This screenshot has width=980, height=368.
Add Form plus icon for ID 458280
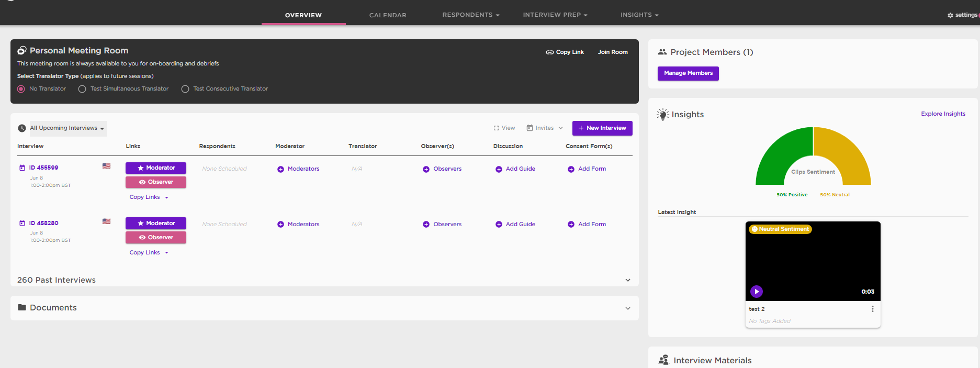click(571, 225)
